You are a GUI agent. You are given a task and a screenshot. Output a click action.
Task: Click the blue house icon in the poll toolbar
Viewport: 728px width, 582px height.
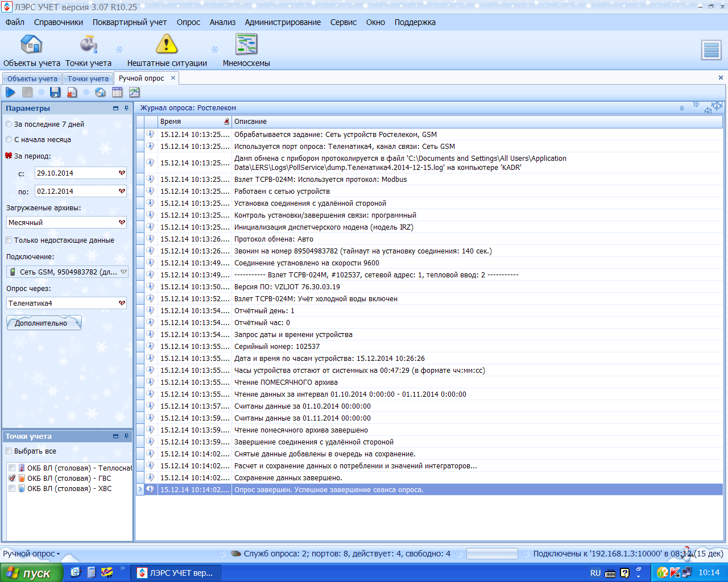100,92
